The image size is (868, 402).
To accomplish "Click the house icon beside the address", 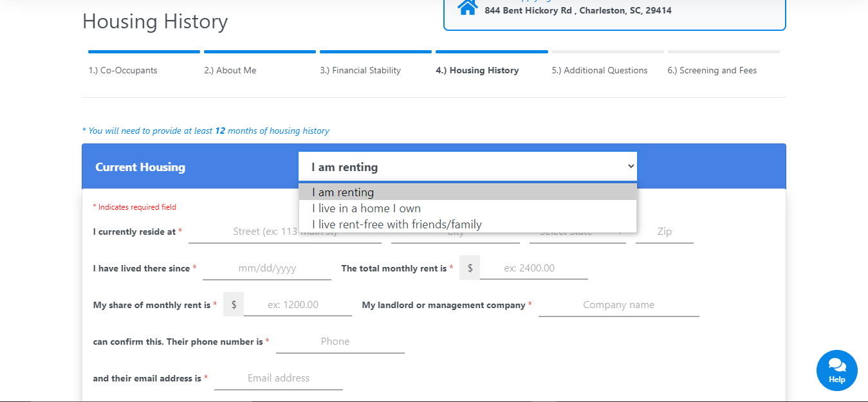I will [x=468, y=6].
